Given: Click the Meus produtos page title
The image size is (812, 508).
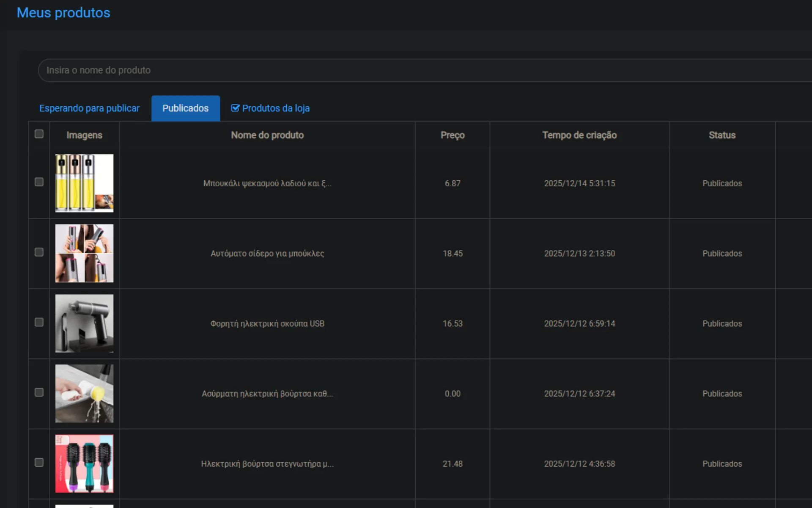Looking at the screenshot, I should point(63,13).
